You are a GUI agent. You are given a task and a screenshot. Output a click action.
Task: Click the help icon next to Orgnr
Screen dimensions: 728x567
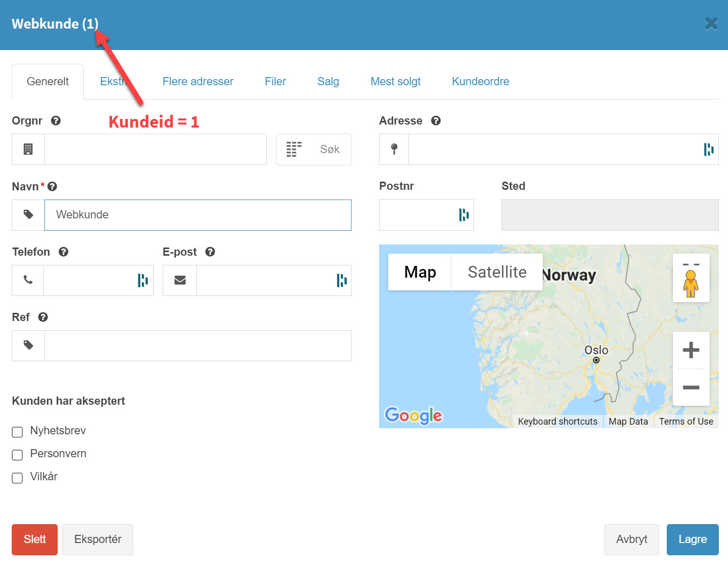[56, 121]
